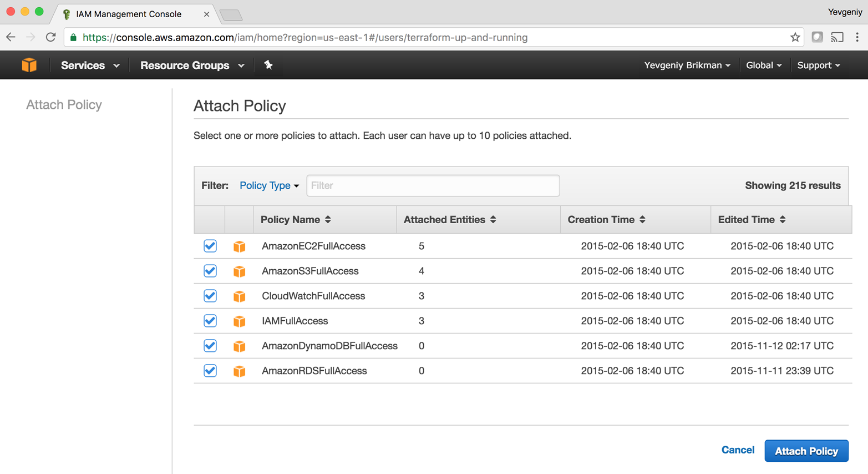The height and width of the screenshot is (474, 868).
Task: Click the Cancel link
Action: click(738, 450)
